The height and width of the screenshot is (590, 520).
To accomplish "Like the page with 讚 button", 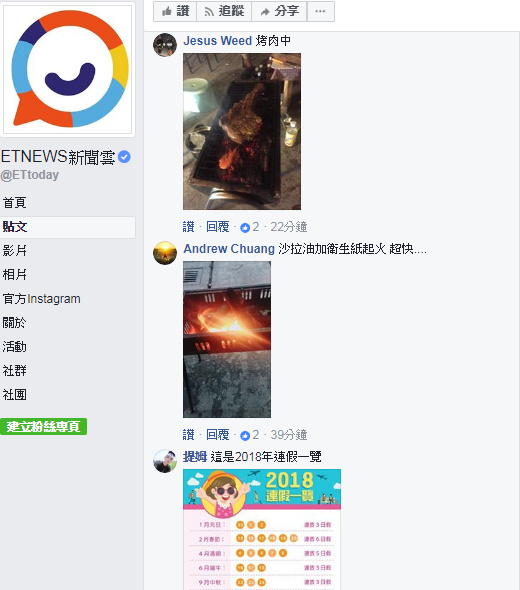I will [x=175, y=11].
